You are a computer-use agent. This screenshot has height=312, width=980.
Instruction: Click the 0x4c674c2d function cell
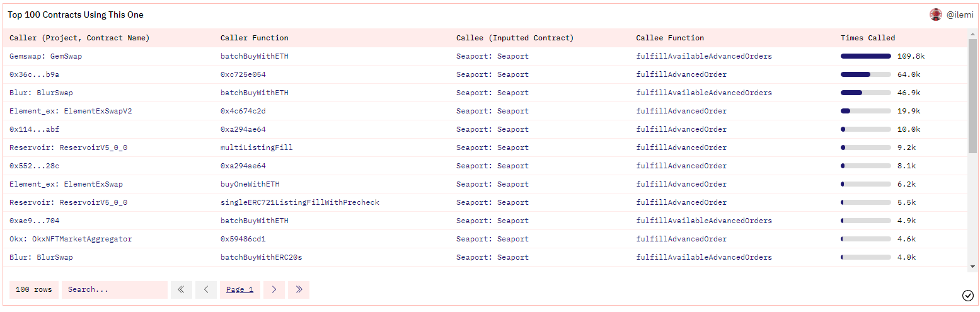coord(243,111)
